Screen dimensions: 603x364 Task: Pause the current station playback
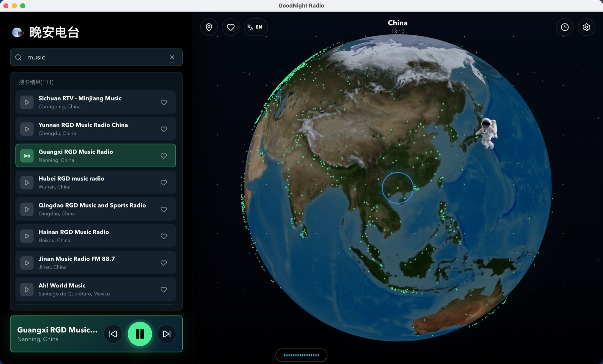pyautogui.click(x=140, y=334)
